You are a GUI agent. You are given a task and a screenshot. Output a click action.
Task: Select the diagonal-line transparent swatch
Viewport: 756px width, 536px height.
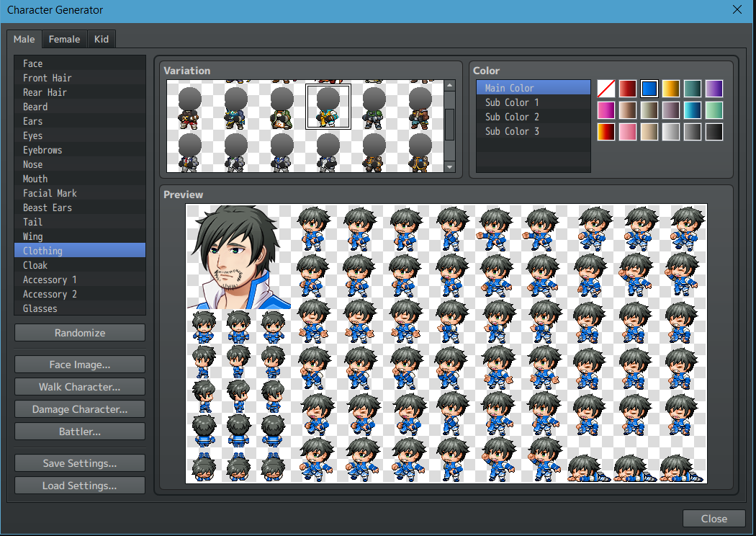point(605,88)
